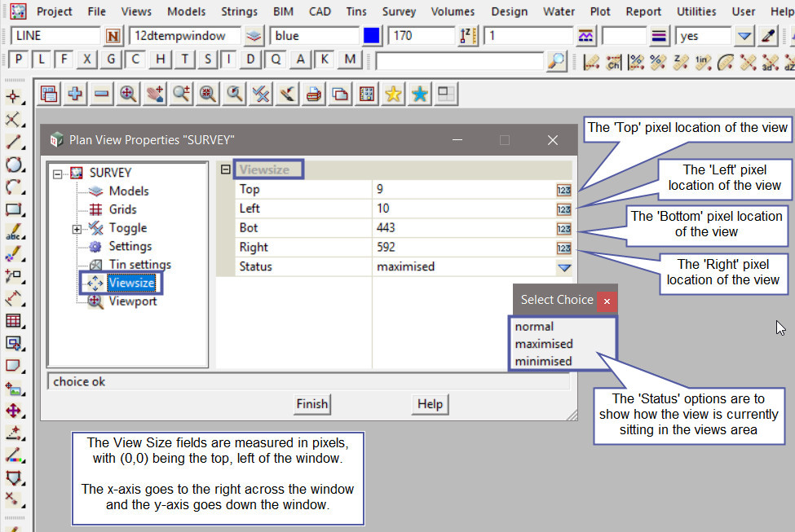Click the magnifier icon beside the search field

[556, 60]
